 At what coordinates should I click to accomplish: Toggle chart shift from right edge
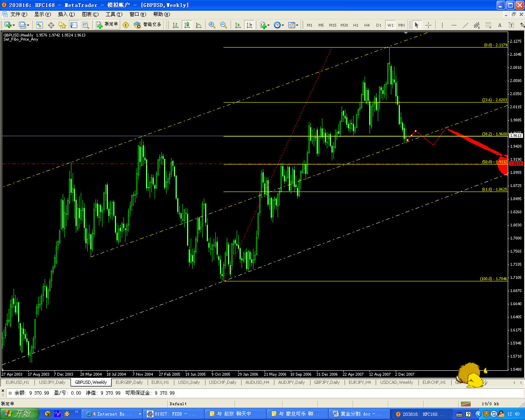click(x=249, y=25)
